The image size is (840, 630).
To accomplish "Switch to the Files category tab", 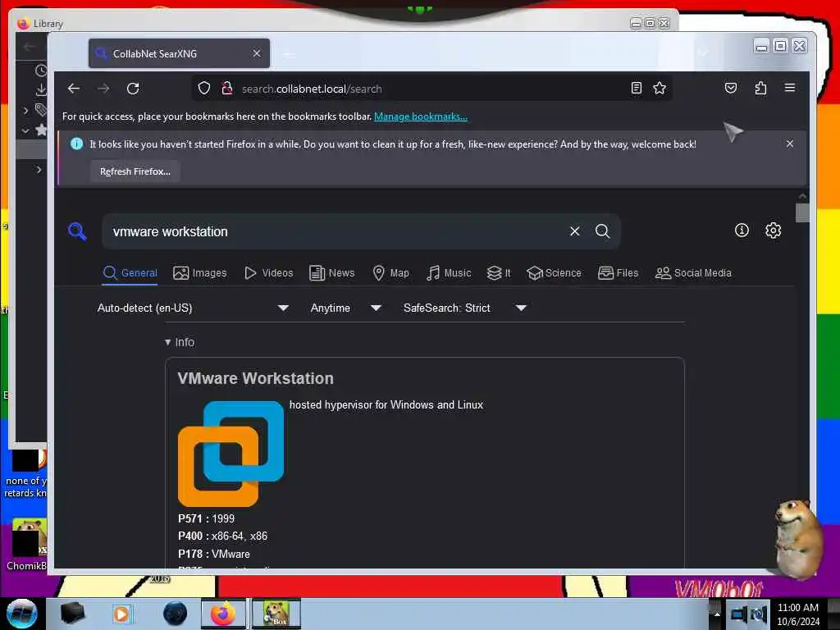I will click(619, 272).
